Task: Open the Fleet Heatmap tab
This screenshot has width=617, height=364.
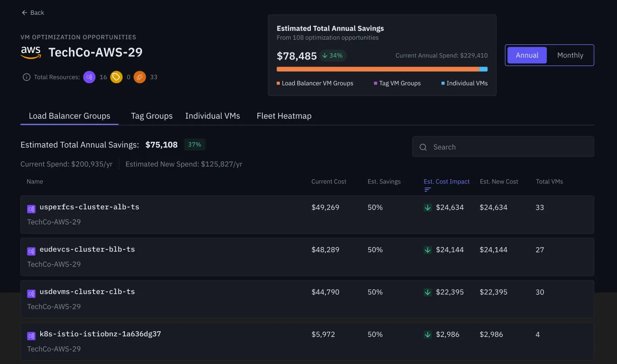Action: pyautogui.click(x=284, y=116)
